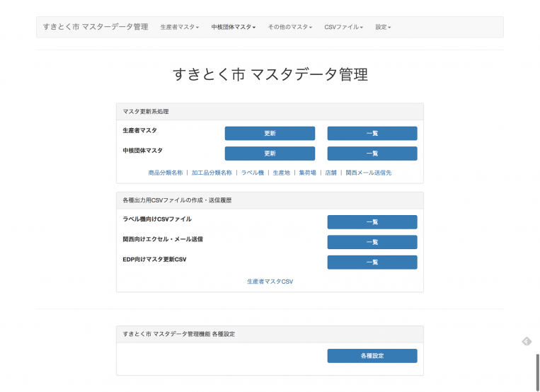
Task: Open the 生産者マスタ dropdown menu
Action: 180,27
